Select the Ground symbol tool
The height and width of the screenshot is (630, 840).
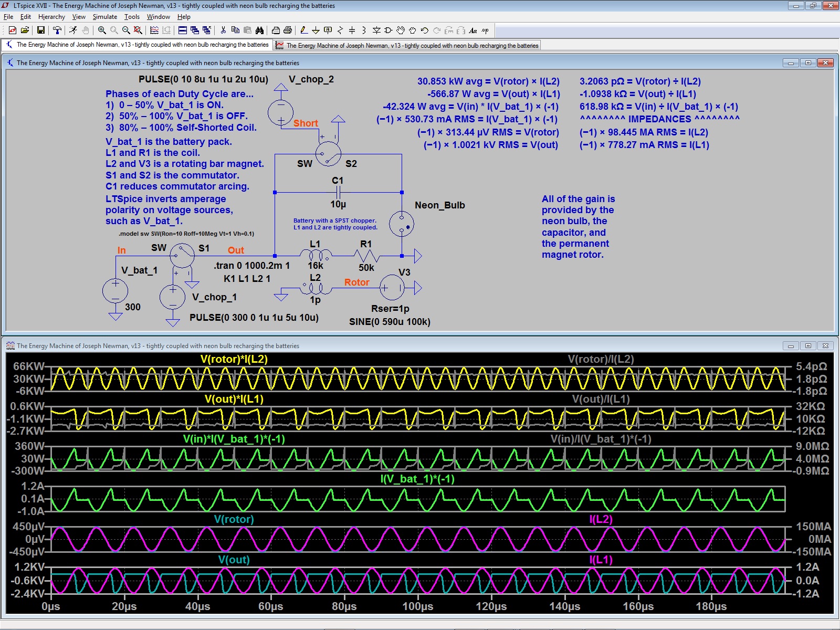(316, 30)
